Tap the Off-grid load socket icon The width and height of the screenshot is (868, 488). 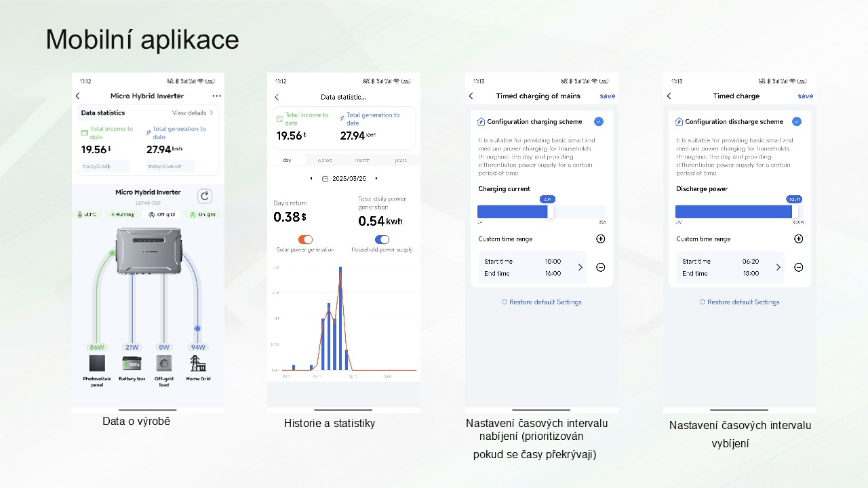click(164, 363)
